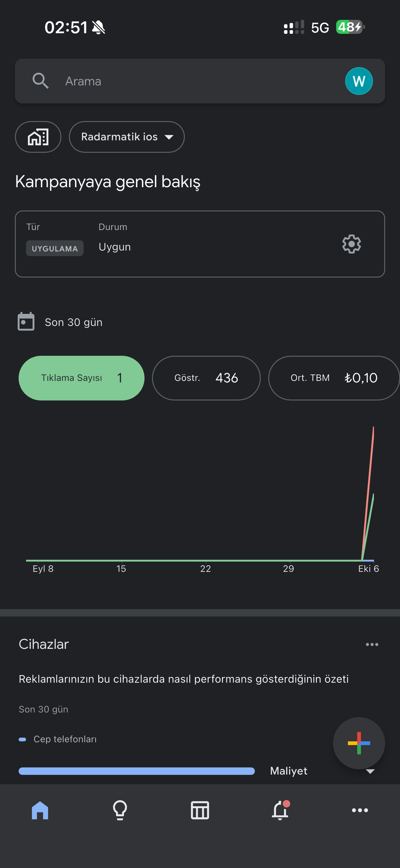
Task: Open the Cihazlar three-dot menu
Action: click(x=372, y=644)
